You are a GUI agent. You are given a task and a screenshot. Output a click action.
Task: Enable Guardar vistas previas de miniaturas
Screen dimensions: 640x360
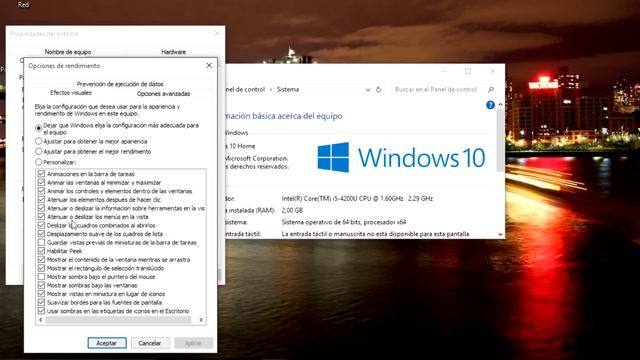[41, 242]
